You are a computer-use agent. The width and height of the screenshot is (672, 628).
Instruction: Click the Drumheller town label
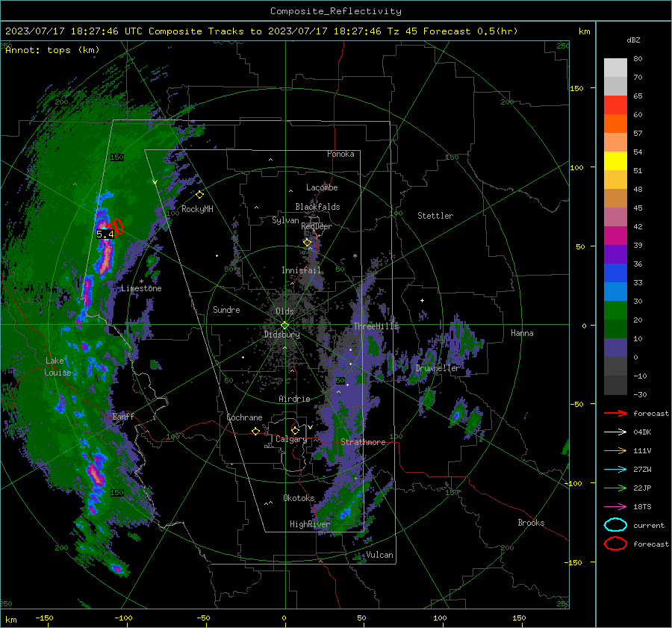point(438,368)
